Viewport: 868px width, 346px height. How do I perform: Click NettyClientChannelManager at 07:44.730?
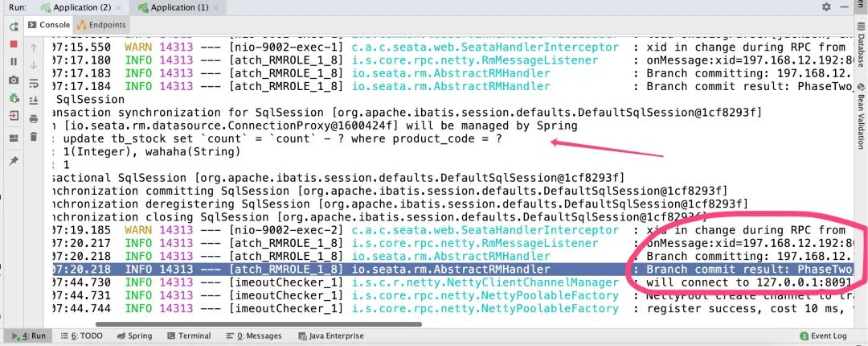point(485,282)
